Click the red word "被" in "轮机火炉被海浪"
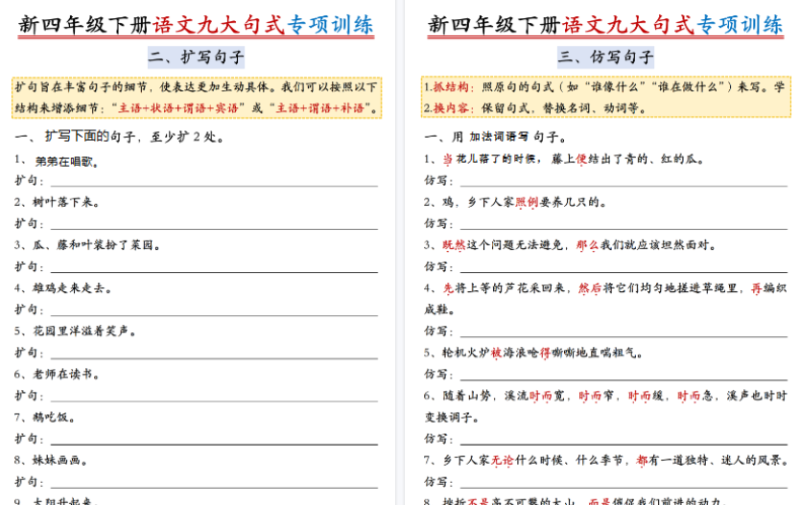The width and height of the screenshot is (800, 505). 496,353
